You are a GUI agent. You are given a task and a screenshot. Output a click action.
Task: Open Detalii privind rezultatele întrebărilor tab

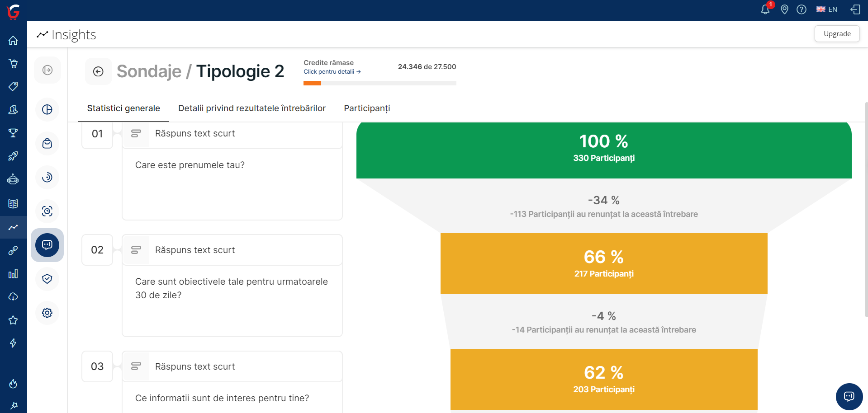pos(251,108)
